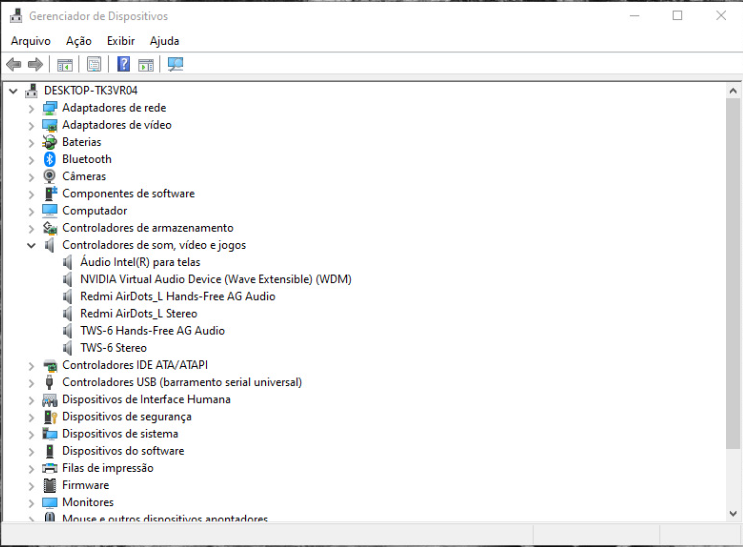Click the speaker icon beside Áudio Intel(R) para telas
Screen dimensions: 743x547
(x=68, y=262)
